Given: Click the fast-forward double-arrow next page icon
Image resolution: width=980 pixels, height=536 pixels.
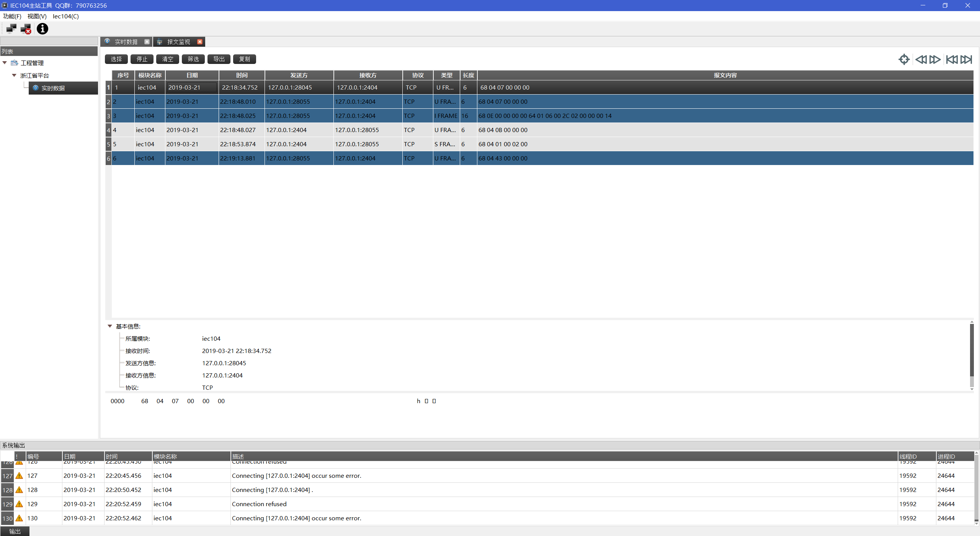Looking at the screenshot, I should (935, 59).
